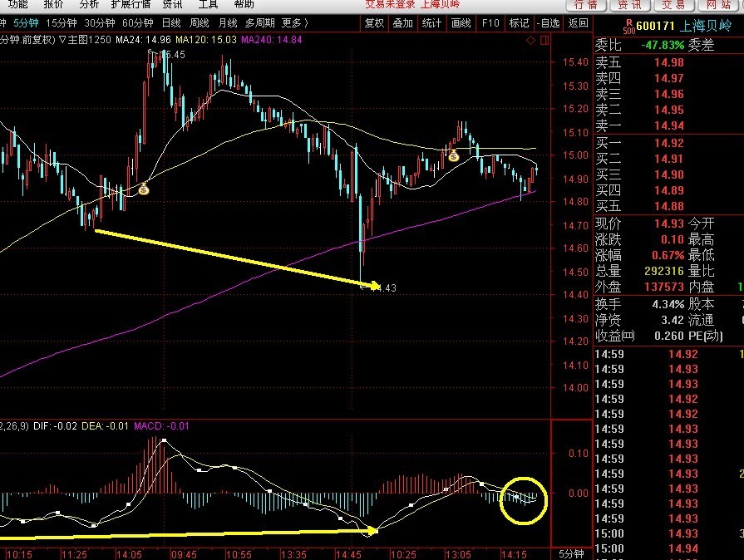Open the 多周期 multi-period view

(259, 23)
